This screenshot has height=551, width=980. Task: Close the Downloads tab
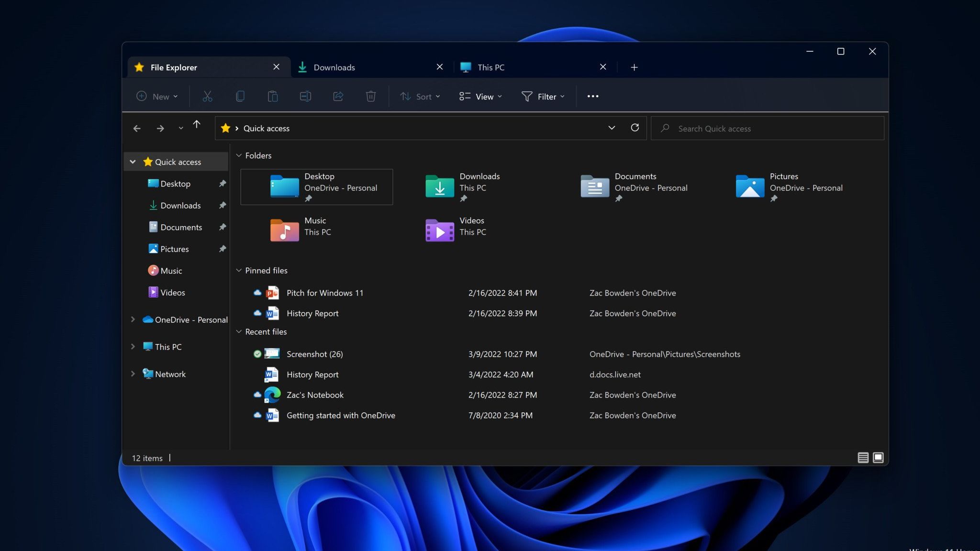pyautogui.click(x=440, y=67)
